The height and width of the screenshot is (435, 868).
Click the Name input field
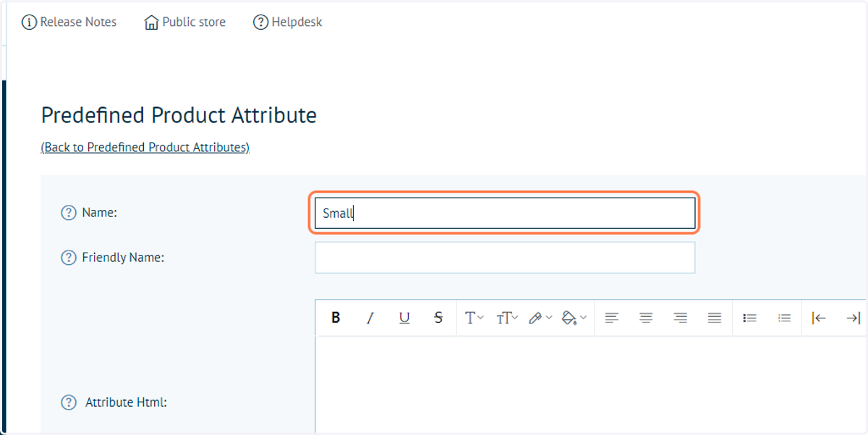(x=505, y=214)
